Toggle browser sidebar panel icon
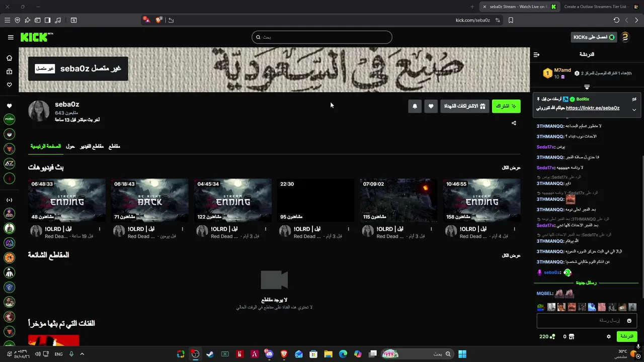644x362 pixels. (47, 20)
